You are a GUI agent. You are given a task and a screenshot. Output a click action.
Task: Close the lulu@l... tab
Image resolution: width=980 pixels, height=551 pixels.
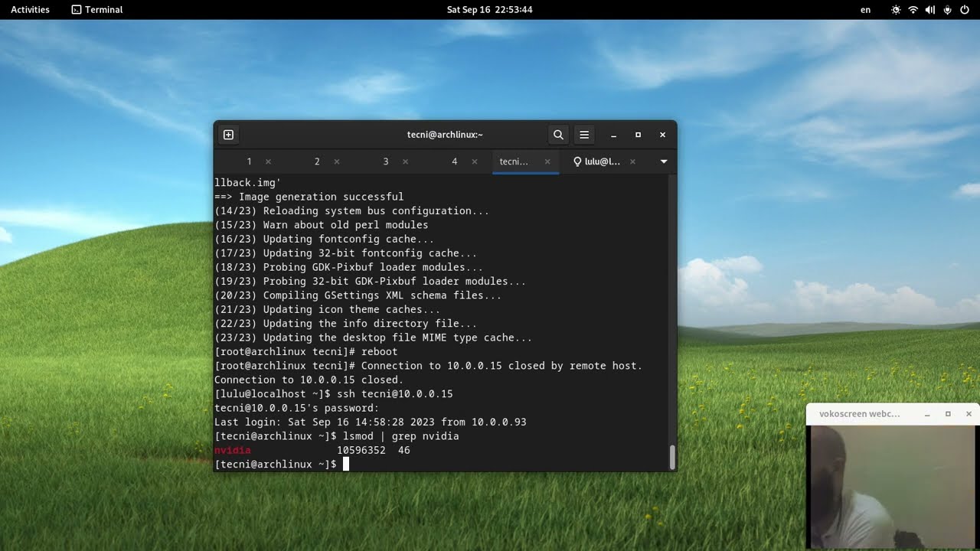click(632, 161)
